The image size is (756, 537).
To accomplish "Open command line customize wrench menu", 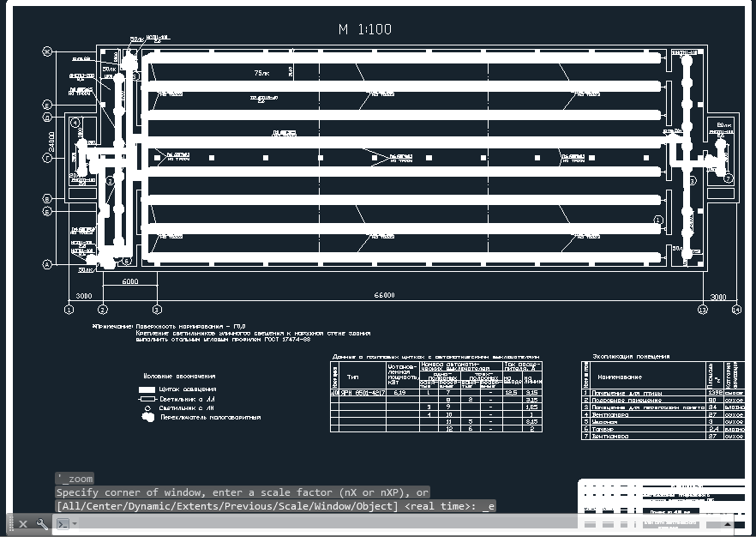I will click(42, 523).
